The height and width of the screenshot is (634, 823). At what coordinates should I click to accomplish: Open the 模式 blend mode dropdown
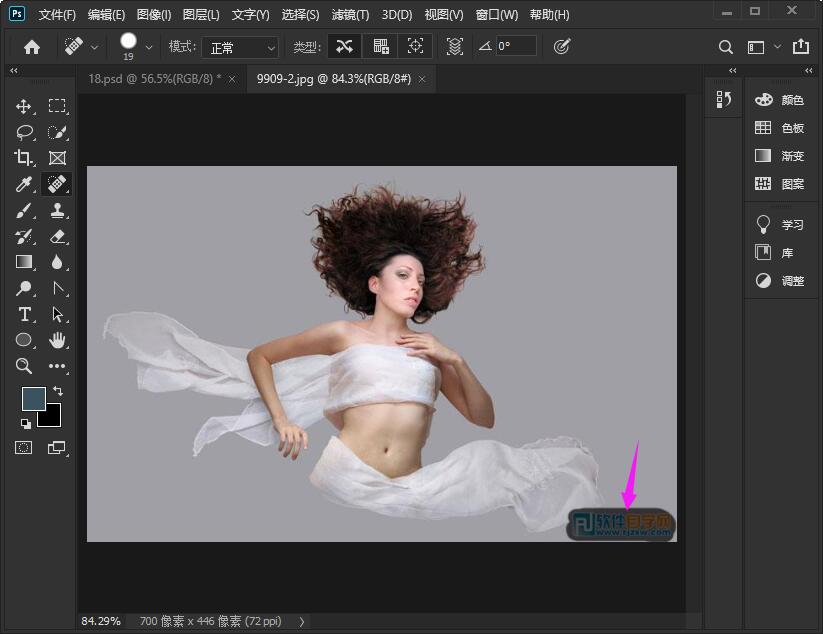240,47
